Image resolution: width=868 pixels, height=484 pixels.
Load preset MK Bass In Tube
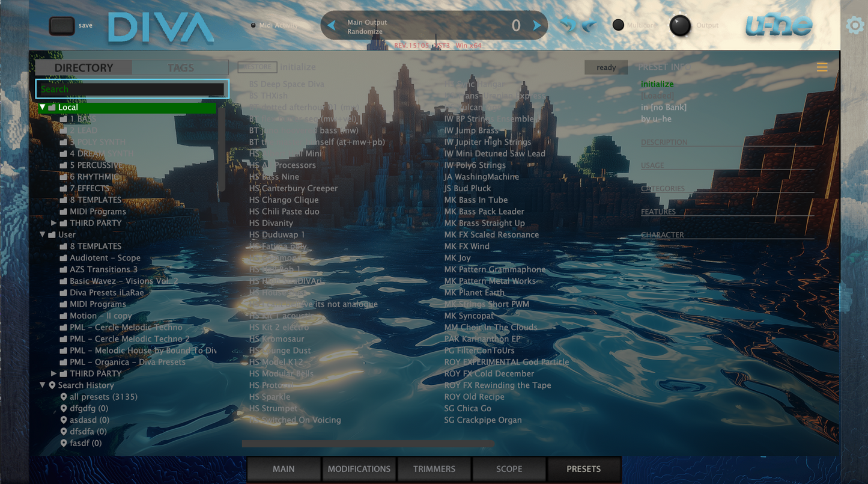pos(476,200)
